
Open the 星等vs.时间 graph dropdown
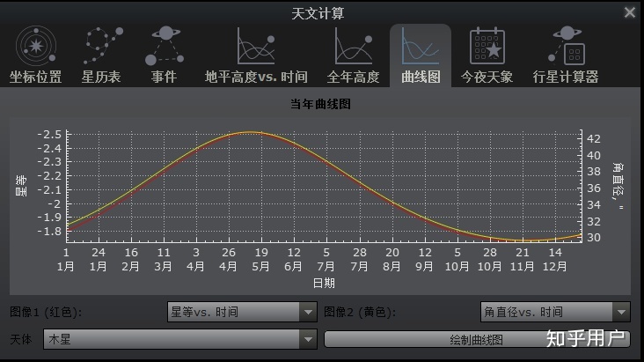242,312
